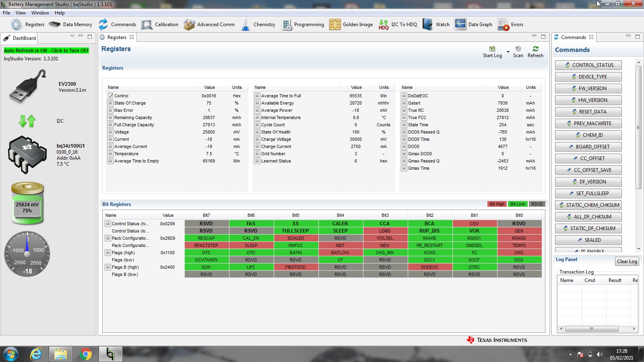Close the Commands panel tab
644x362 pixels.
click(591, 37)
